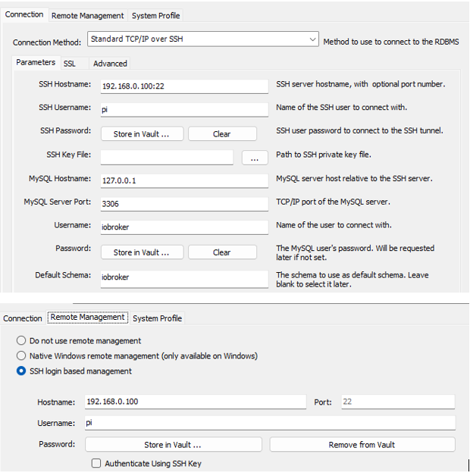470x476 pixels.
Task: Select Native Windows remote management option
Action: (21, 355)
